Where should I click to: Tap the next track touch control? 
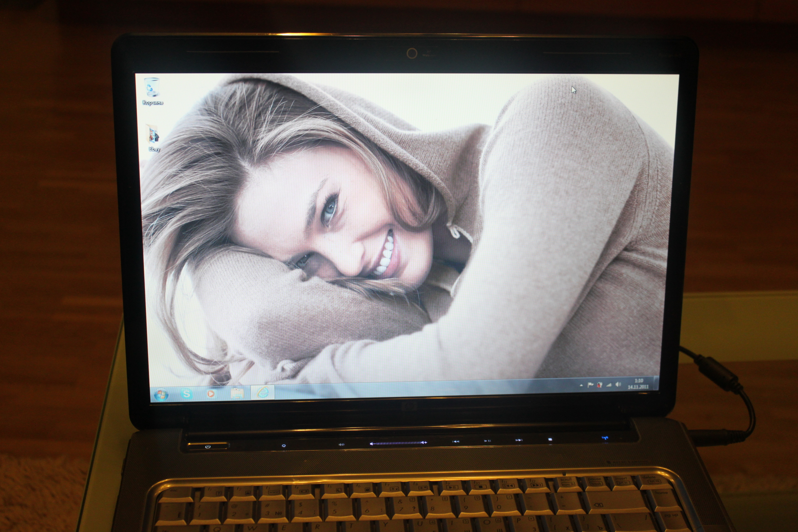(x=519, y=440)
